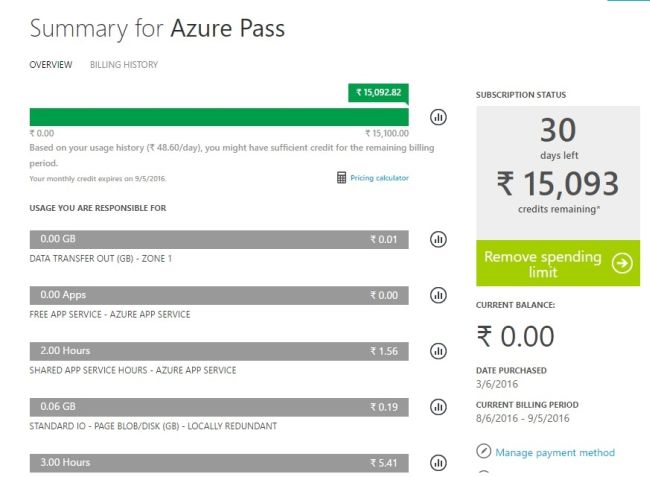This screenshot has height=477, width=650.
Task: Click the ₹ 15,092.82 credit balance label
Action: click(380, 93)
